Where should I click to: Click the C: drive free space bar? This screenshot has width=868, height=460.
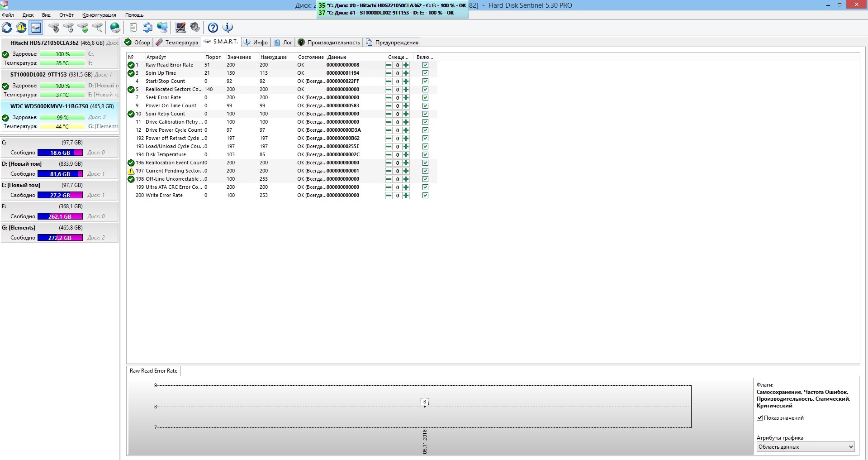tap(60, 153)
